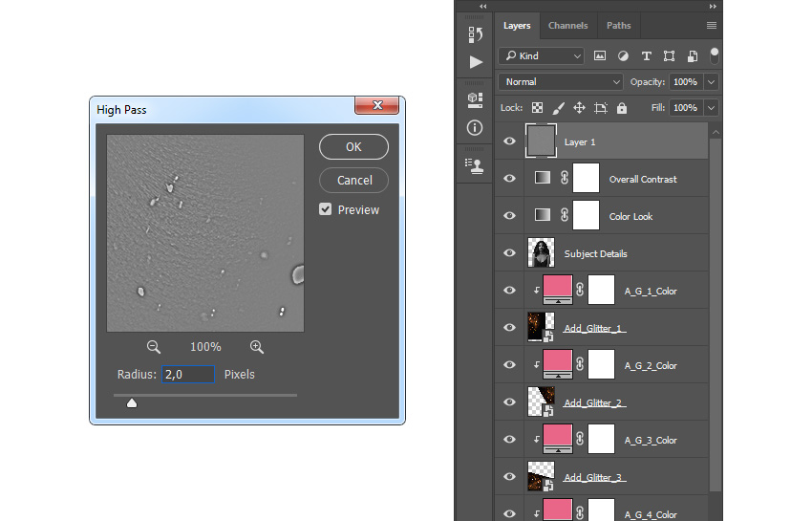Screen dimensions: 812x521
Task: Open the Kind filter dropdown
Action: pyautogui.click(x=542, y=56)
